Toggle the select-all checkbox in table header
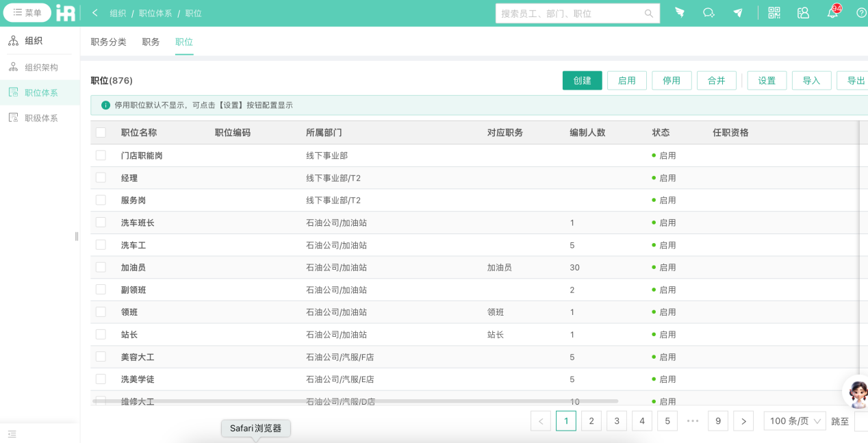Image resolution: width=868 pixels, height=443 pixels. [x=101, y=132]
